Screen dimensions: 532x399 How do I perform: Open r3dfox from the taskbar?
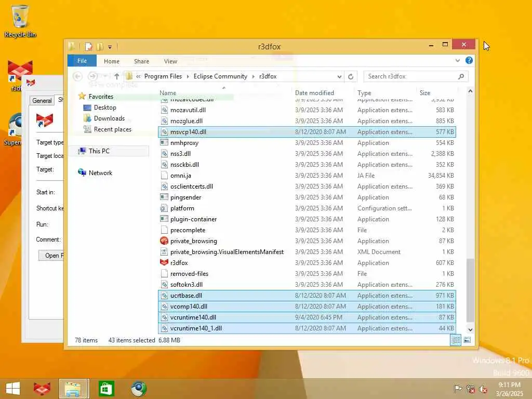tap(42, 389)
